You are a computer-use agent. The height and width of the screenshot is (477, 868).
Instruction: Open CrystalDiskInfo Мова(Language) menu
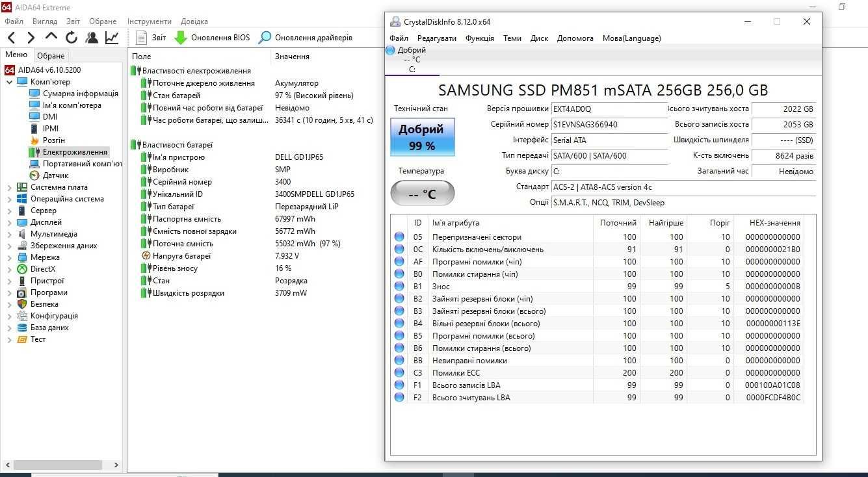[x=632, y=38]
